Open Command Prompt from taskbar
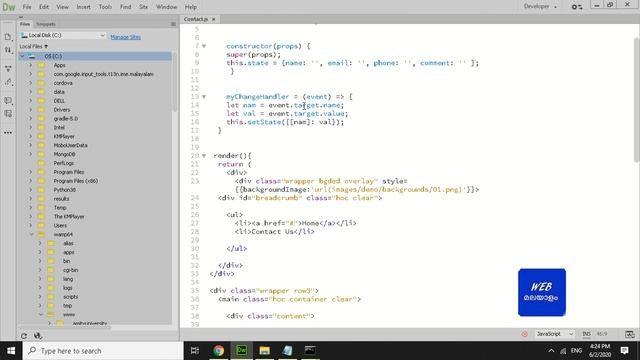The height and width of the screenshot is (360, 640). [x=310, y=351]
